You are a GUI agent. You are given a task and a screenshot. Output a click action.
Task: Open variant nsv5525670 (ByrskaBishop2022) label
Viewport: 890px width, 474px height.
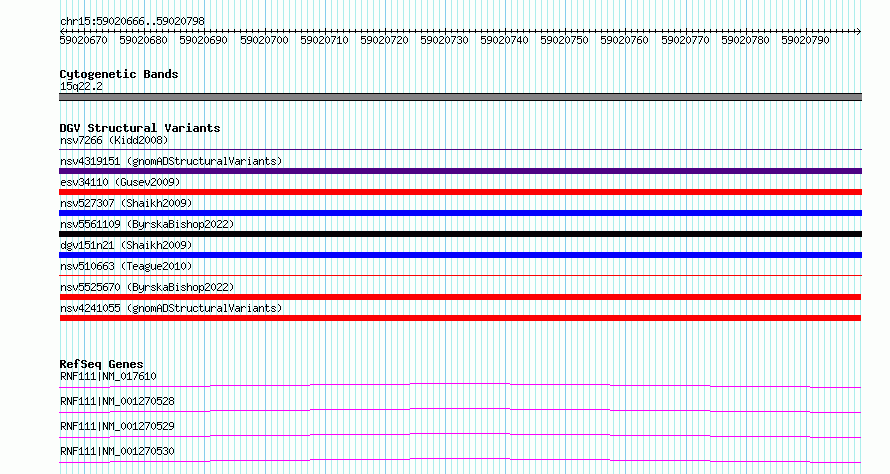(x=147, y=287)
